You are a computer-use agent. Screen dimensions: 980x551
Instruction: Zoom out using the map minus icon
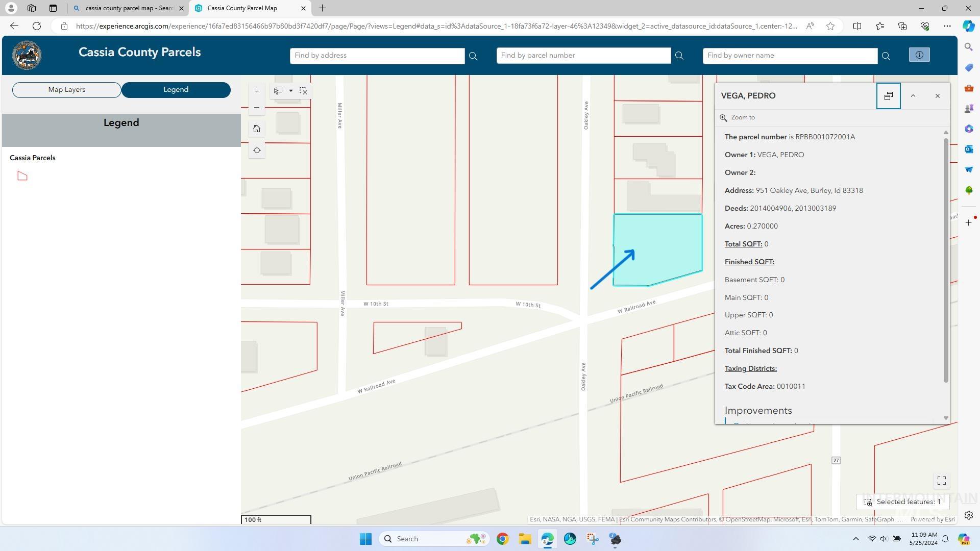pyautogui.click(x=257, y=107)
